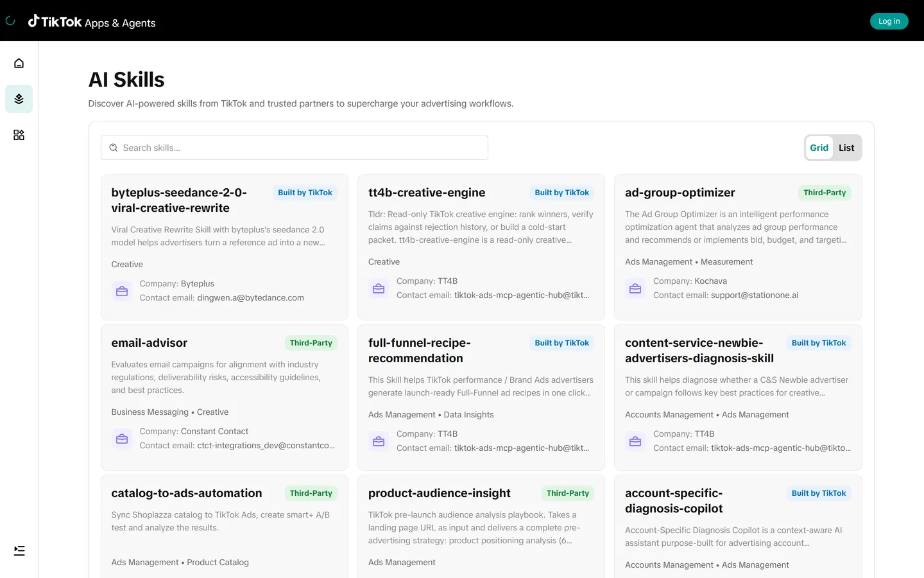This screenshot has width=924, height=578.
Task: Click briefcase icon on ad-group-optimizer card
Action: point(635,288)
